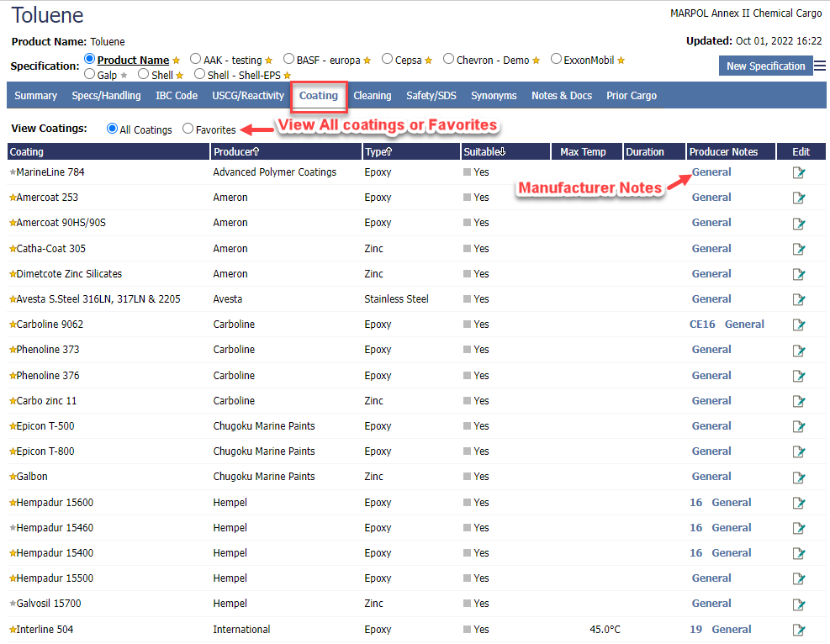Select the Favorites radio button
Screen dimensions: 830x644
point(188,129)
